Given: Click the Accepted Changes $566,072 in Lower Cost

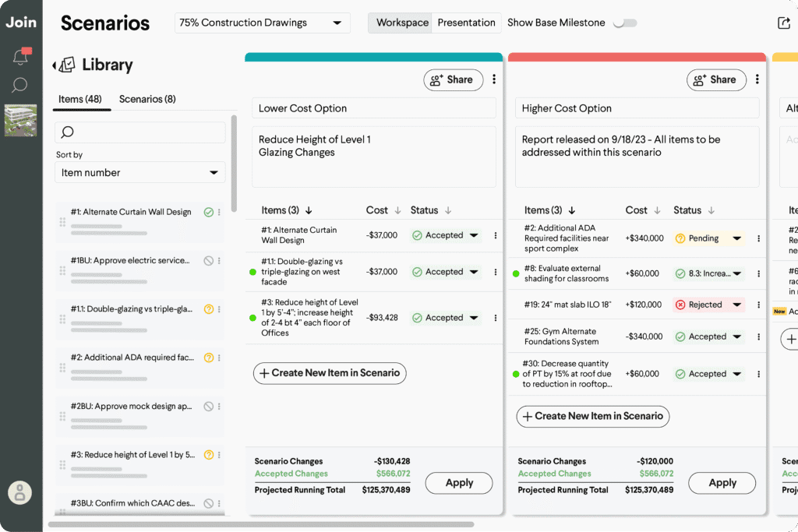Looking at the screenshot, I should point(393,474).
